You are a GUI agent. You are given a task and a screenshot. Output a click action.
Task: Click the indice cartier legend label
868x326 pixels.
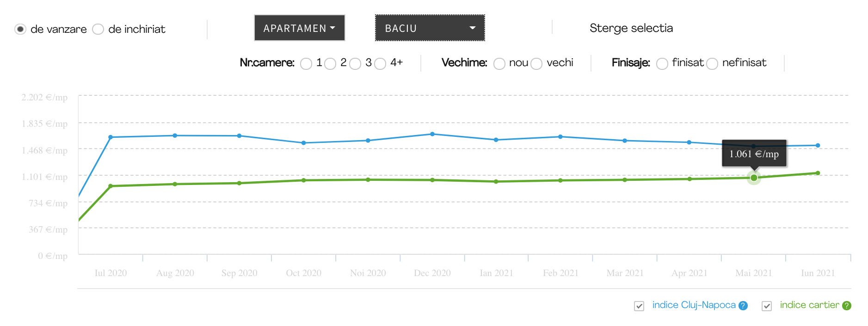click(x=809, y=305)
